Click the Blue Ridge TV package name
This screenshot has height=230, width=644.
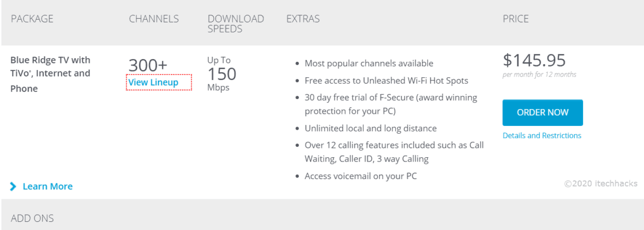click(x=50, y=74)
